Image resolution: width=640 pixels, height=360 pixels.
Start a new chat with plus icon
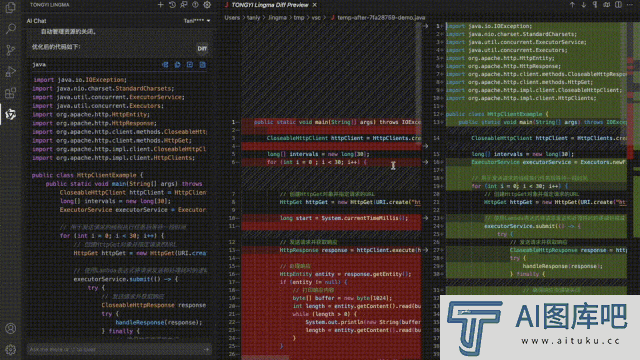point(160,5)
